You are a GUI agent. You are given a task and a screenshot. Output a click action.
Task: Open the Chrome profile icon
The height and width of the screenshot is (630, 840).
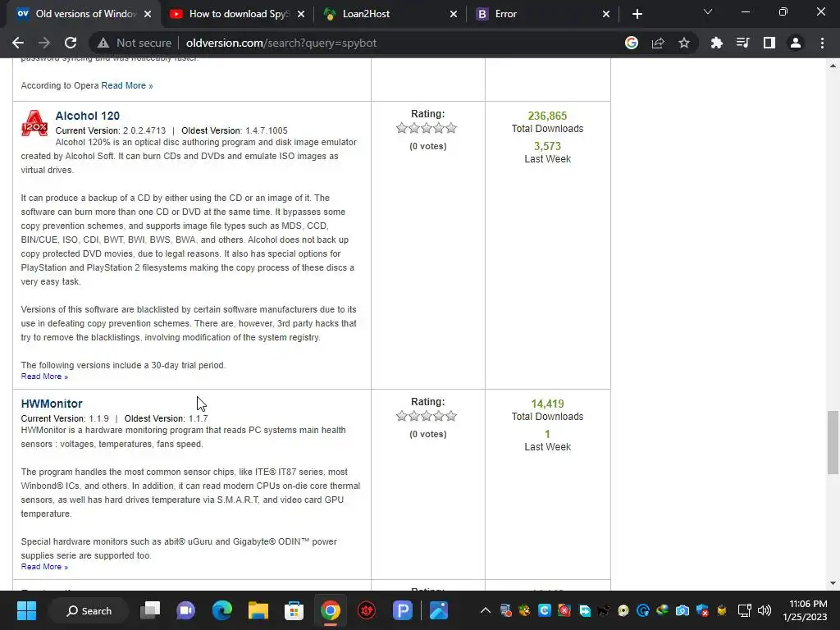click(796, 43)
